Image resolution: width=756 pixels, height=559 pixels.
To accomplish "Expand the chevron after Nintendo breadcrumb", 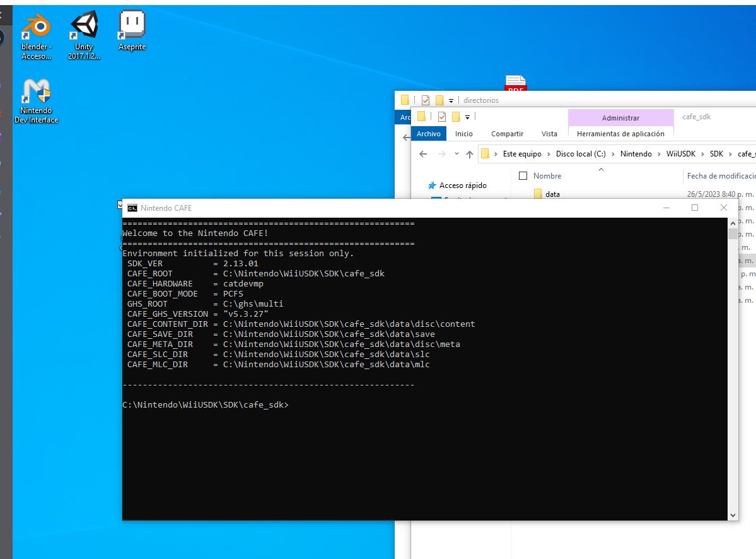I will 659,154.
